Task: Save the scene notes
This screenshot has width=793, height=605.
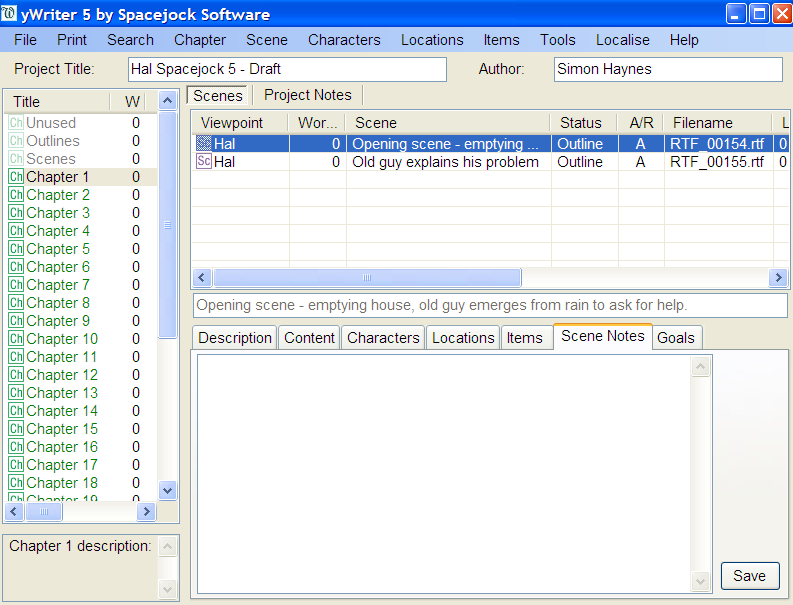Action: (x=749, y=575)
